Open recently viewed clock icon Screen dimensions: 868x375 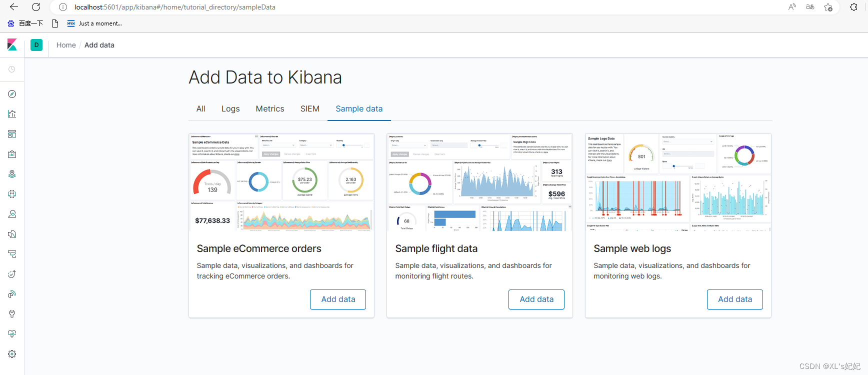click(12, 69)
